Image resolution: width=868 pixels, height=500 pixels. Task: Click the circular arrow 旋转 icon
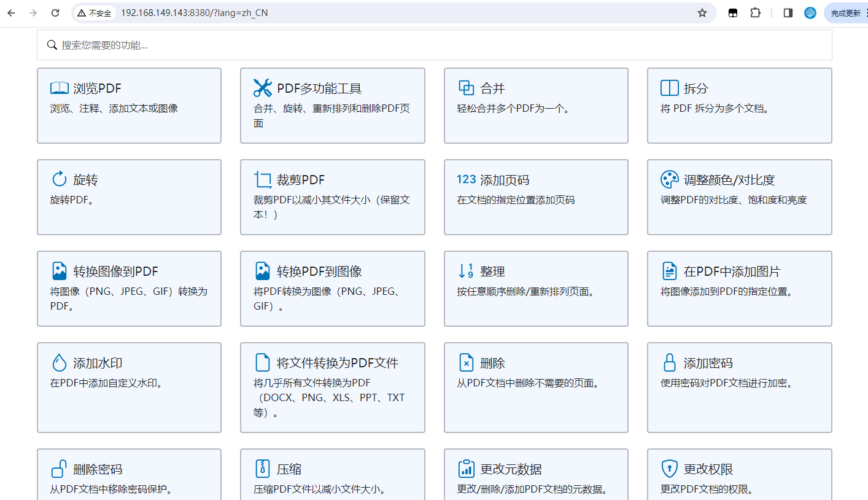point(59,179)
